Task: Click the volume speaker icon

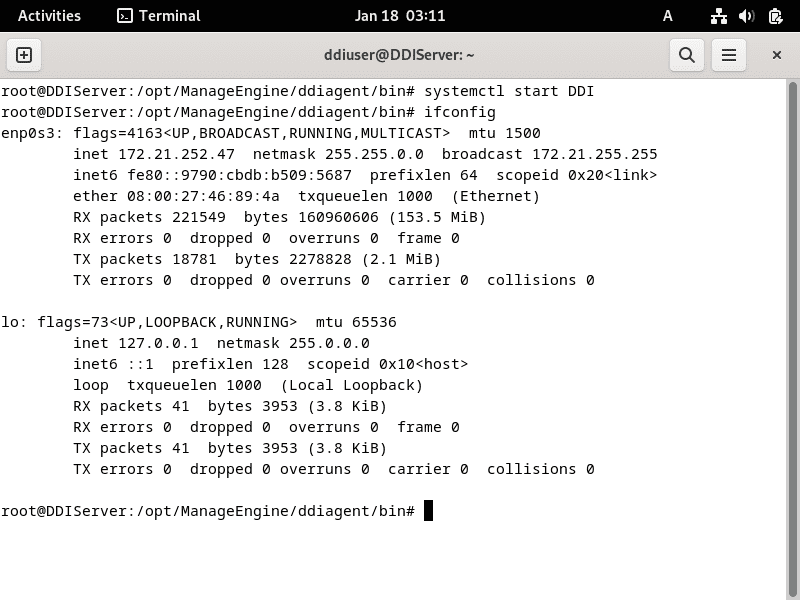Action: pyautogui.click(x=747, y=16)
